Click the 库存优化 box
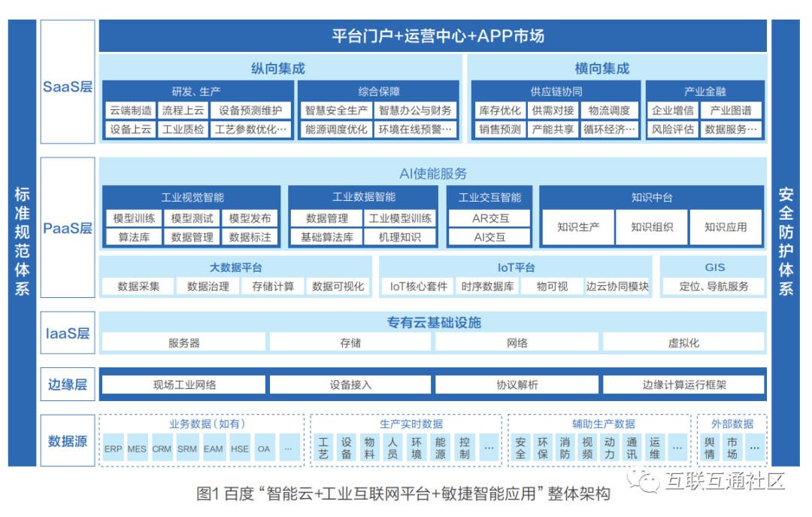The width and height of the screenshot is (812, 517). click(500, 111)
